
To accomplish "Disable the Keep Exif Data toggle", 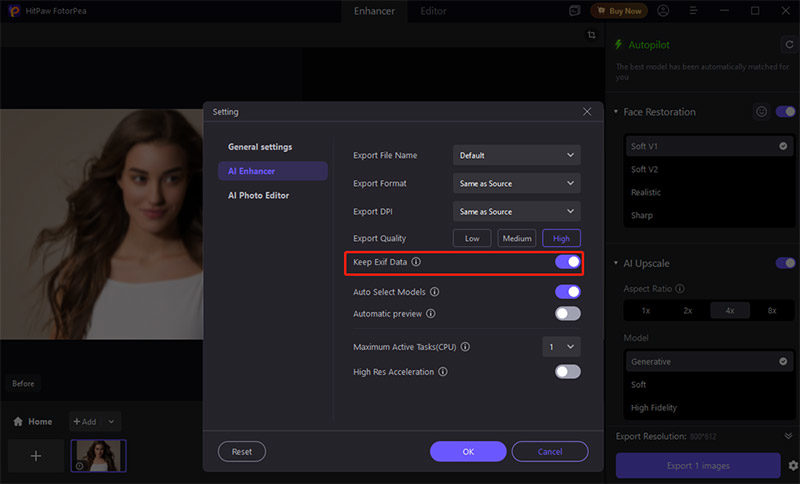I will click(x=567, y=262).
